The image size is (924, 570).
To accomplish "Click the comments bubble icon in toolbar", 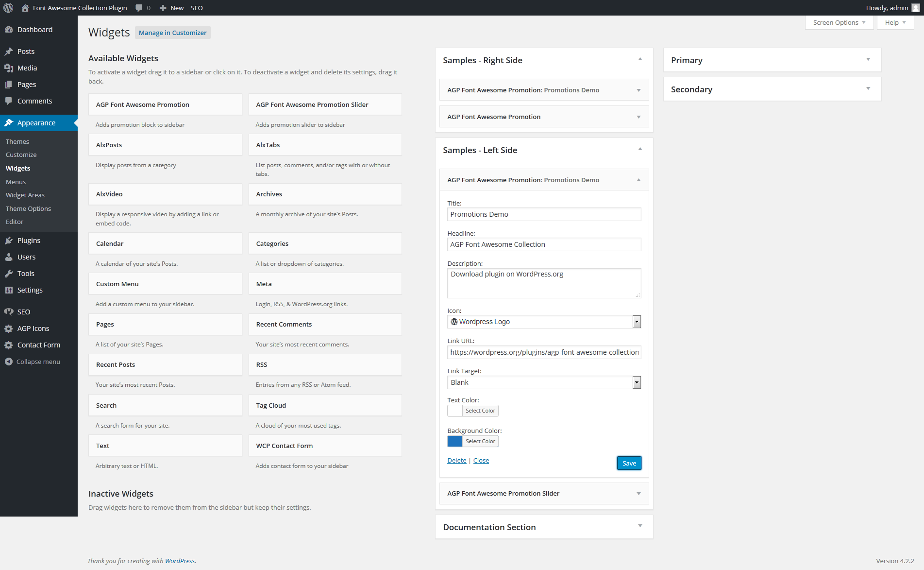I will click(139, 8).
